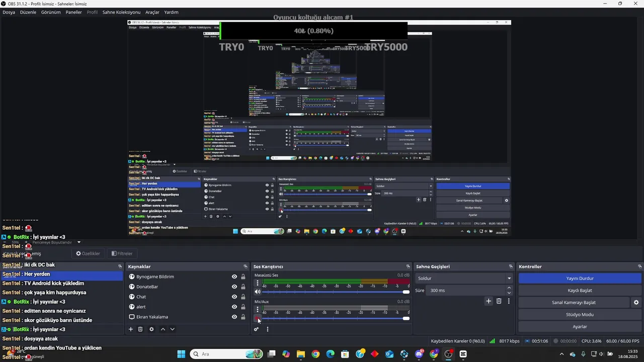
Task: Click the OBS Studio taskbar icon
Action: coord(448,354)
